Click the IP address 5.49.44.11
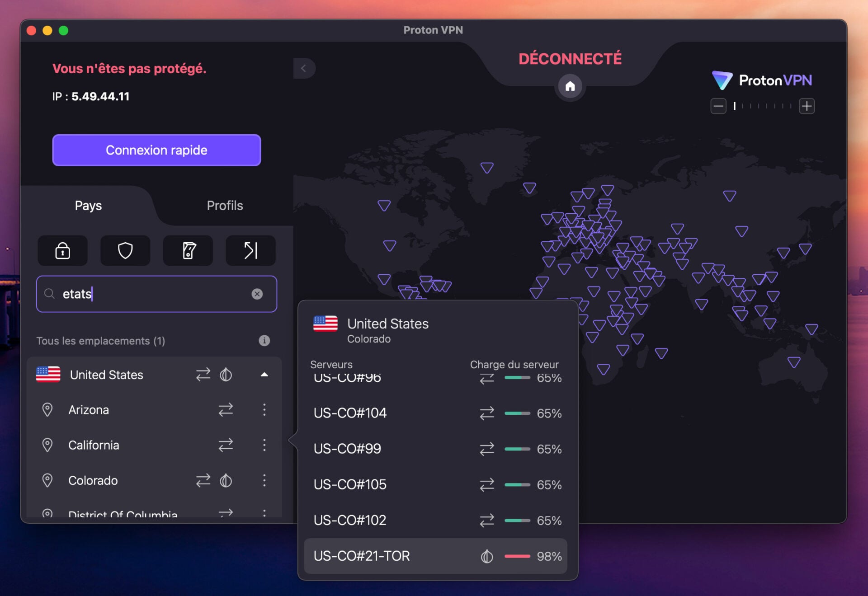868x596 pixels. pyautogui.click(x=100, y=96)
